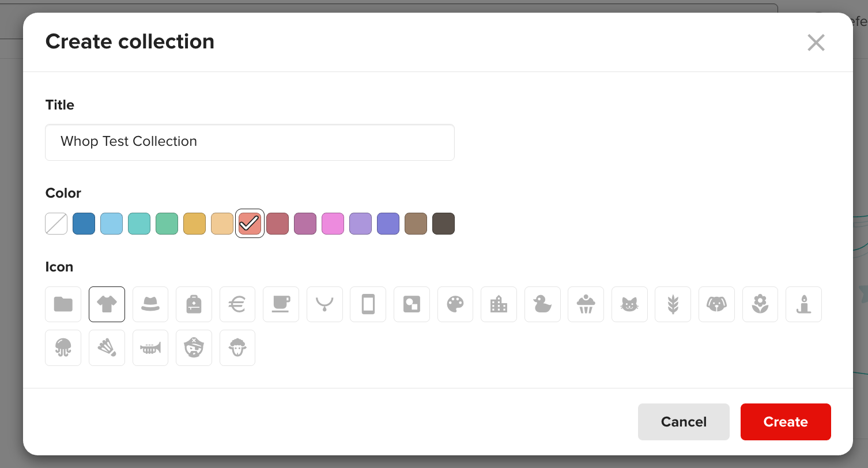868x468 pixels.
Task: Choose the salmon color with checkmark
Action: [x=250, y=223]
